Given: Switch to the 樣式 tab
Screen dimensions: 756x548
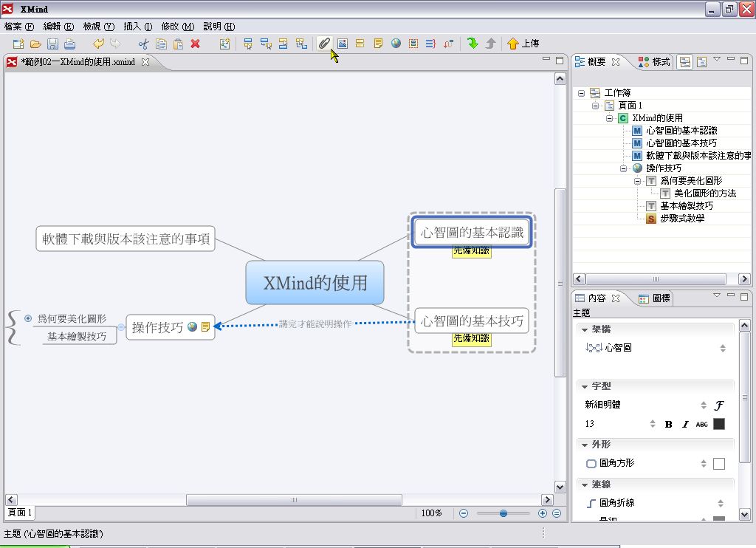Looking at the screenshot, I should tap(654, 62).
